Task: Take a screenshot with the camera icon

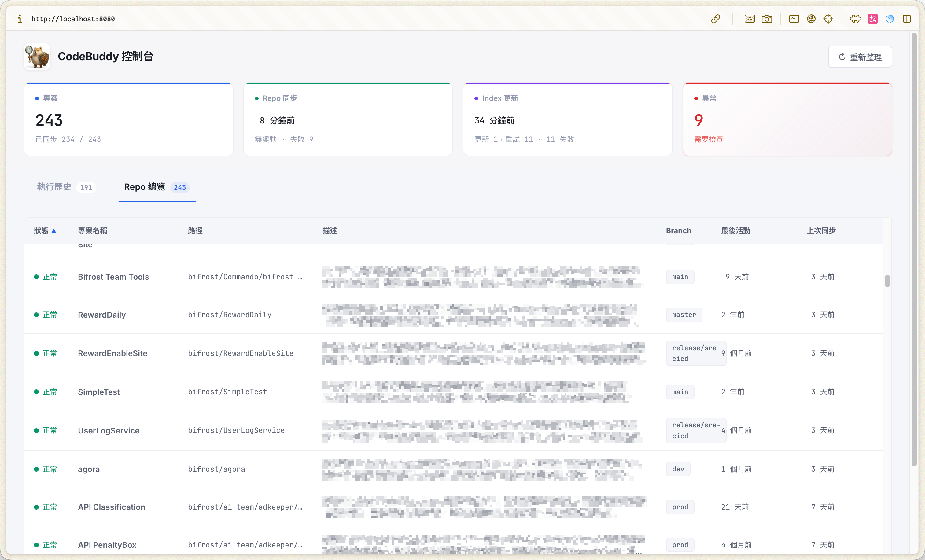Action: click(x=767, y=18)
